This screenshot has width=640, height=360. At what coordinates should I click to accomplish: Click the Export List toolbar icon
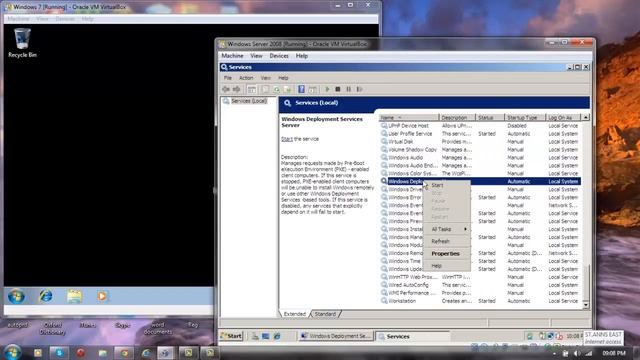point(287,89)
